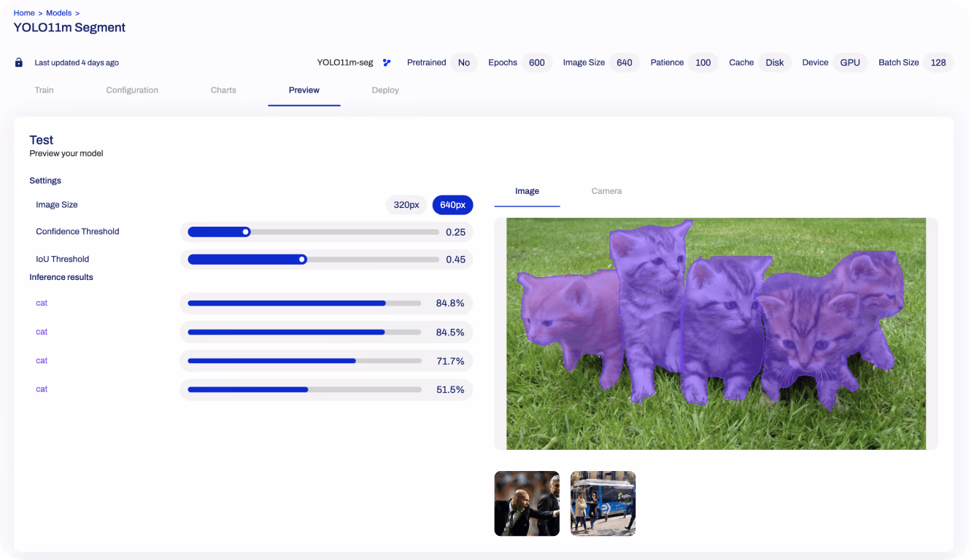Open the Charts tab
Image resolution: width=969 pixels, height=560 pixels.
[x=223, y=90]
